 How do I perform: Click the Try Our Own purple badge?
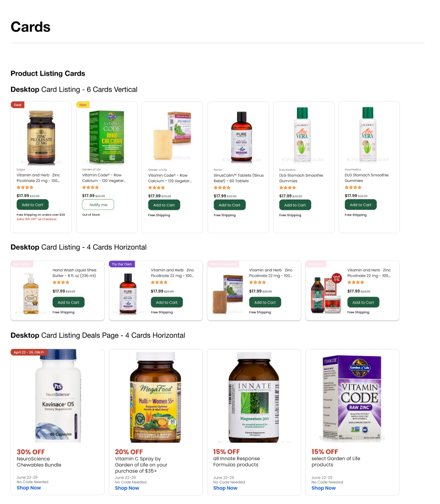tap(122, 264)
